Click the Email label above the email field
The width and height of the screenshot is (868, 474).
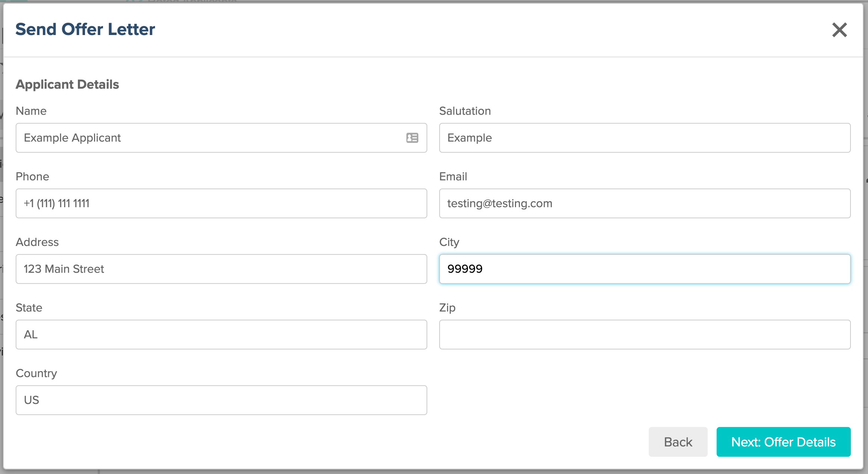click(453, 176)
